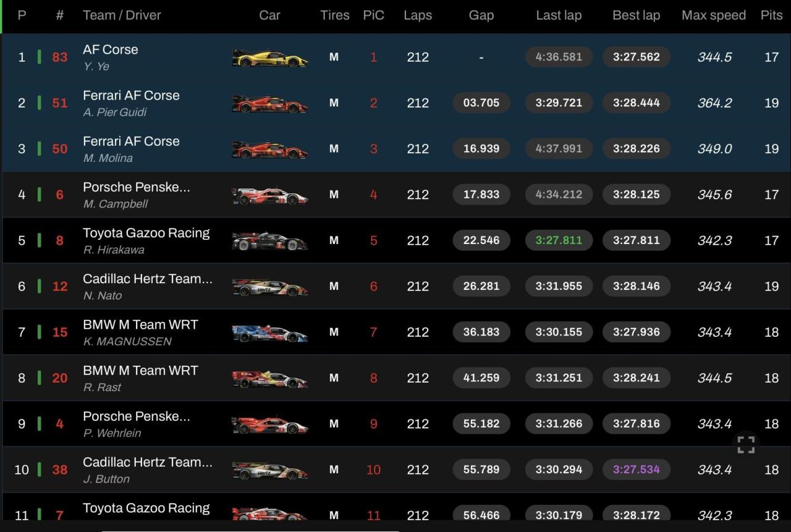
Task: Click the #6 Porsche Penske car image
Action: point(269,195)
